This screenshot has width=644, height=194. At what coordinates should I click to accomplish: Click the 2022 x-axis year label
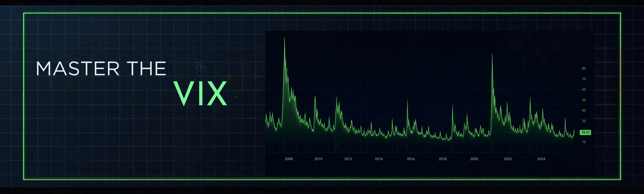[508, 159]
